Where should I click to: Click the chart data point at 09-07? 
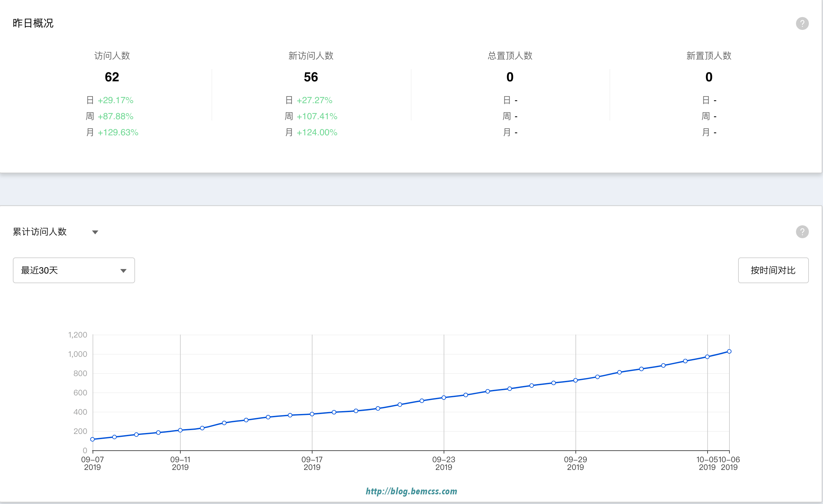point(93,439)
